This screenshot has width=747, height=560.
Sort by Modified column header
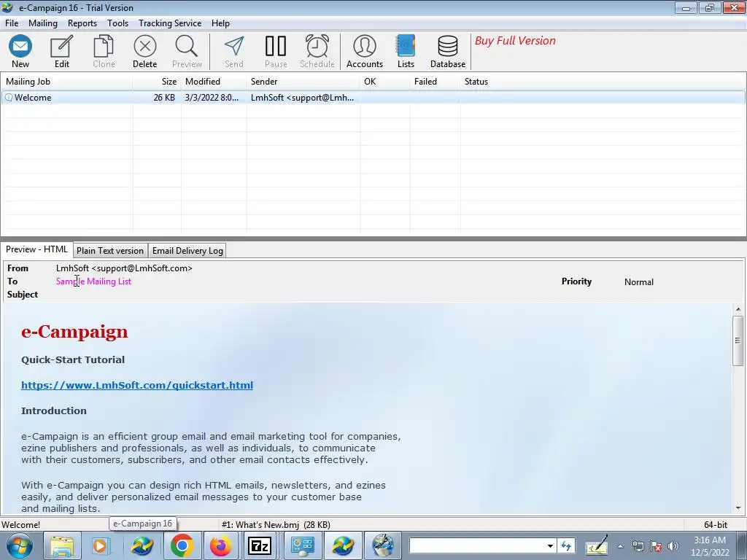[x=214, y=82]
